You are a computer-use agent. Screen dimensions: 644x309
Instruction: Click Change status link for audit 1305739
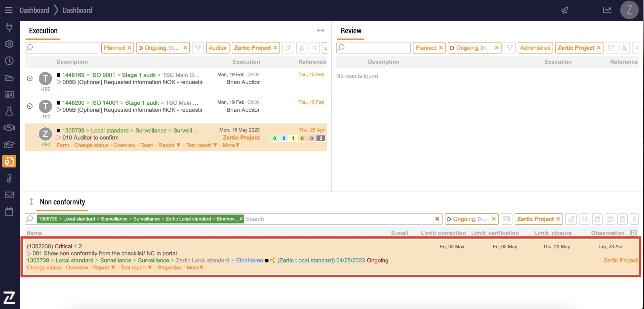[x=91, y=145]
